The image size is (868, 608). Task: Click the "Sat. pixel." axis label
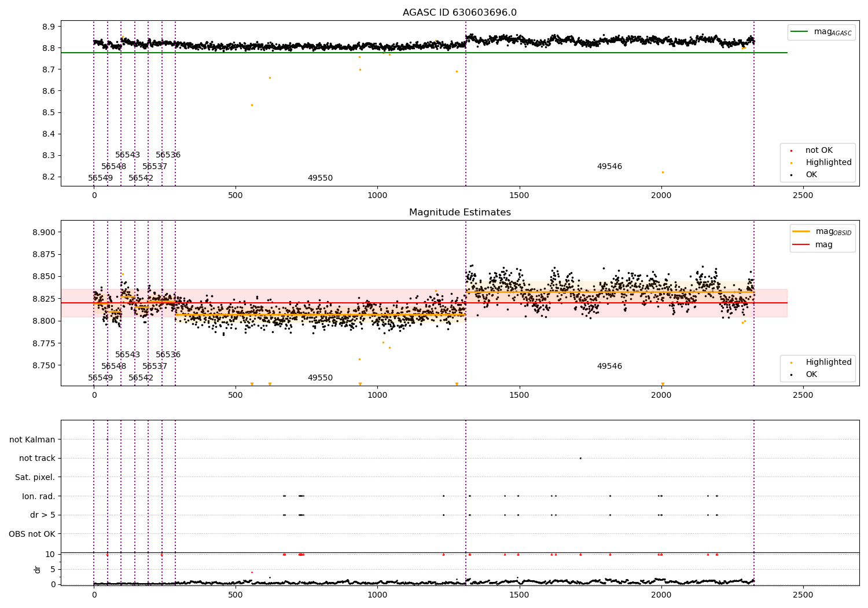click(35, 477)
